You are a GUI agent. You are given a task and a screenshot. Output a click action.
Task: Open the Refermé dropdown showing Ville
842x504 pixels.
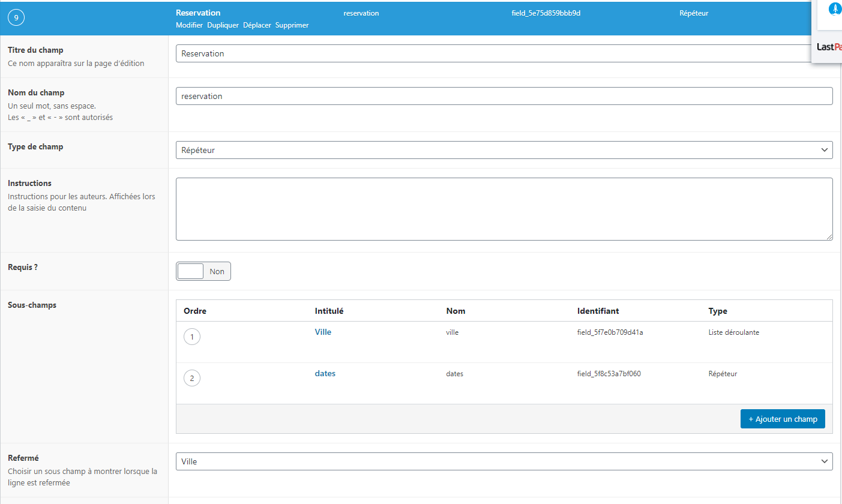504,461
